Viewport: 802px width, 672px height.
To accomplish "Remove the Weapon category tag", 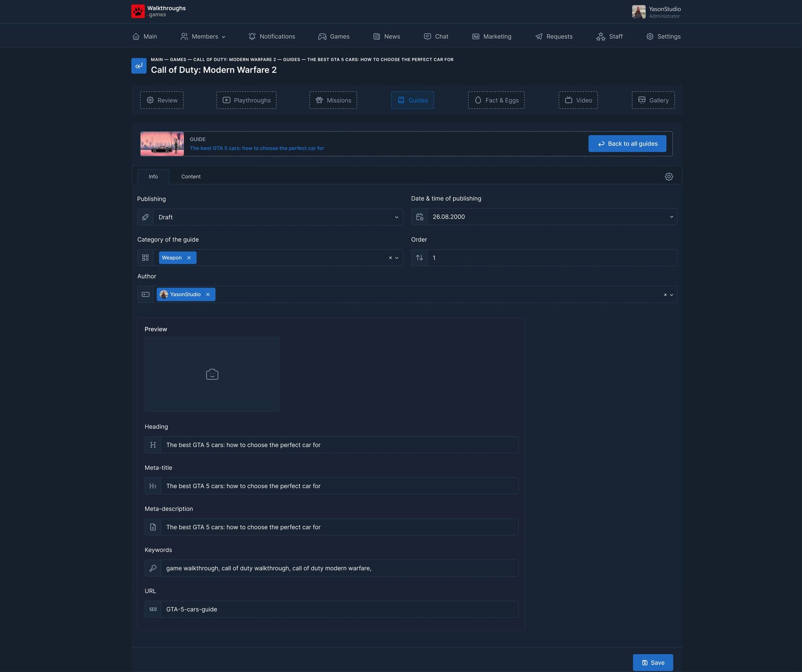I will pos(189,258).
